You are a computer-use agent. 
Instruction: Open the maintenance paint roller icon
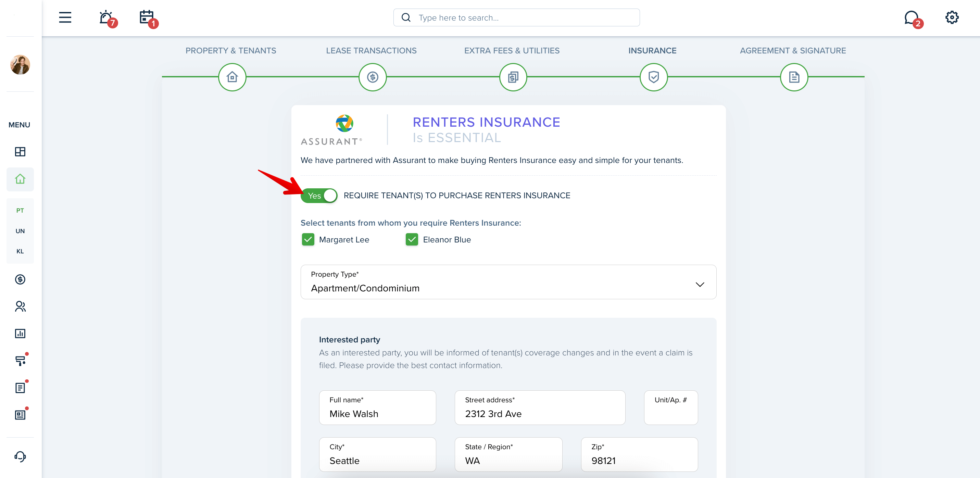(21, 360)
